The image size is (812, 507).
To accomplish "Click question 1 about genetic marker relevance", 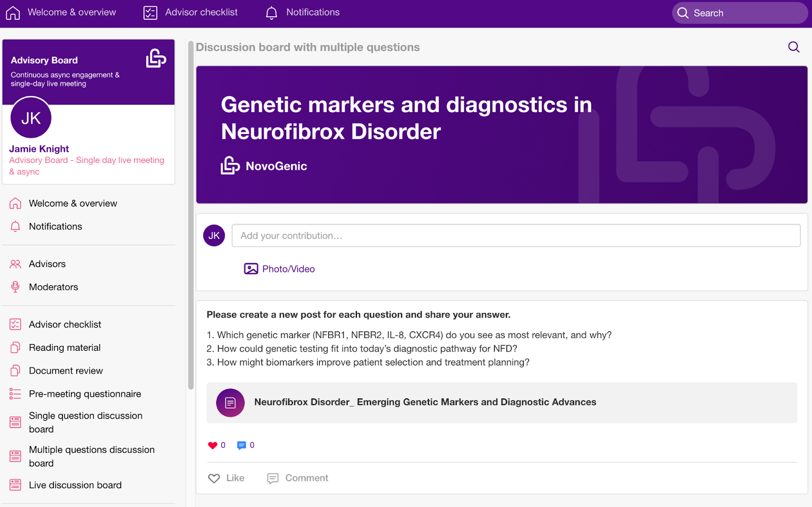I will [409, 335].
